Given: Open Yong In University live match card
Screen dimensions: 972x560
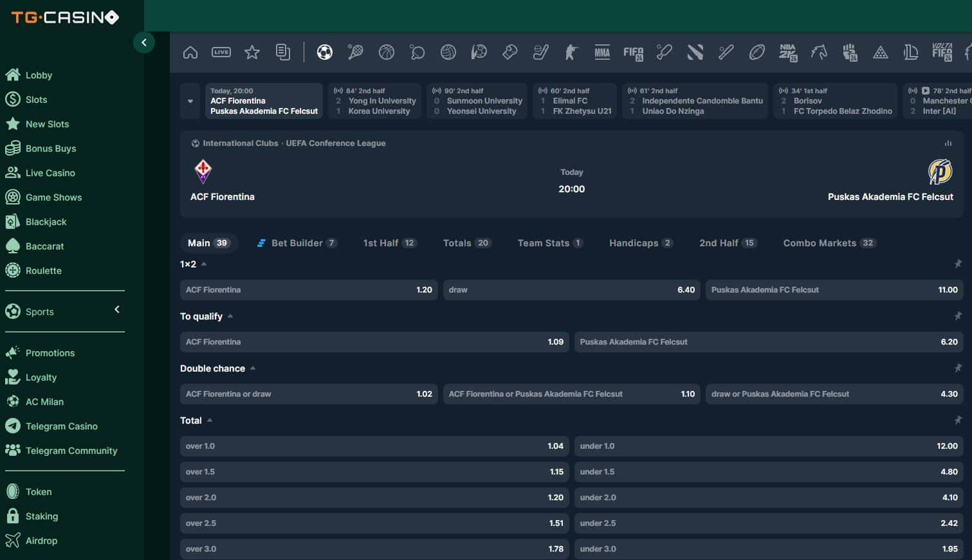Looking at the screenshot, I should tap(374, 101).
